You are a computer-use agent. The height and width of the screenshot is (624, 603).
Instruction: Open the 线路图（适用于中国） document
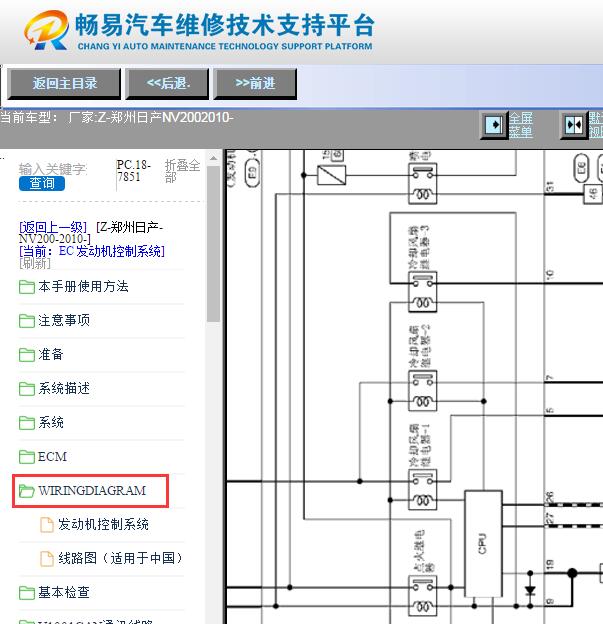tap(120, 558)
